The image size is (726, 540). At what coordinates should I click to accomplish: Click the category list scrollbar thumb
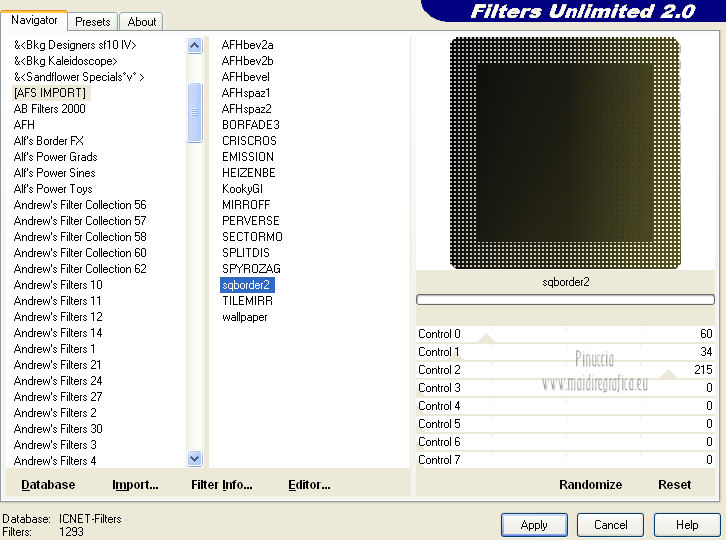[x=194, y=113]
